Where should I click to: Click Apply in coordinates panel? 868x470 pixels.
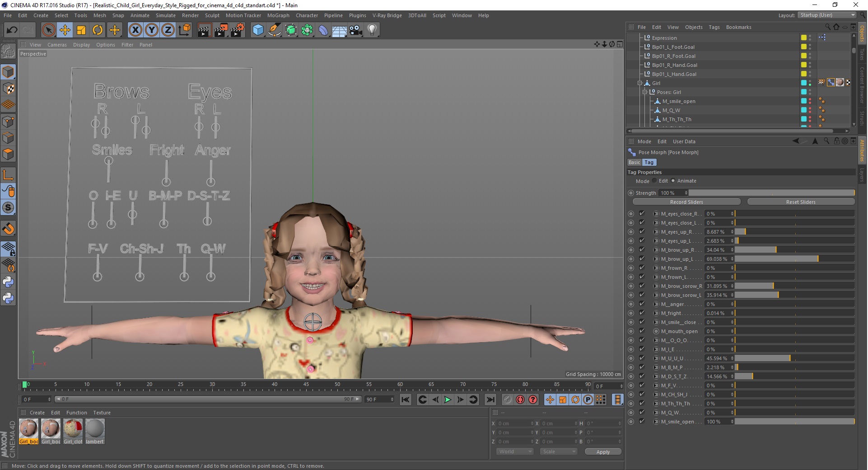(x=603, y=452)
